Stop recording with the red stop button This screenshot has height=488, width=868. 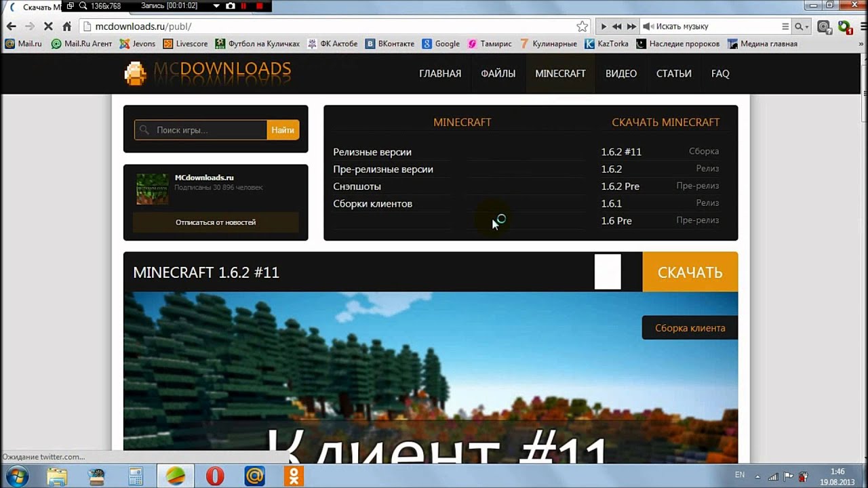tap(260, 6)
